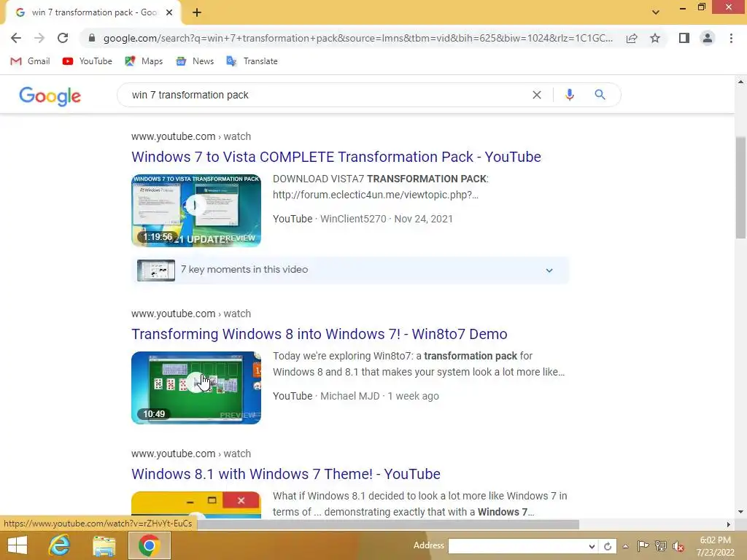Click the browser forward arrow
Viewport: 747px width, 560px height.
coord(39,38)
